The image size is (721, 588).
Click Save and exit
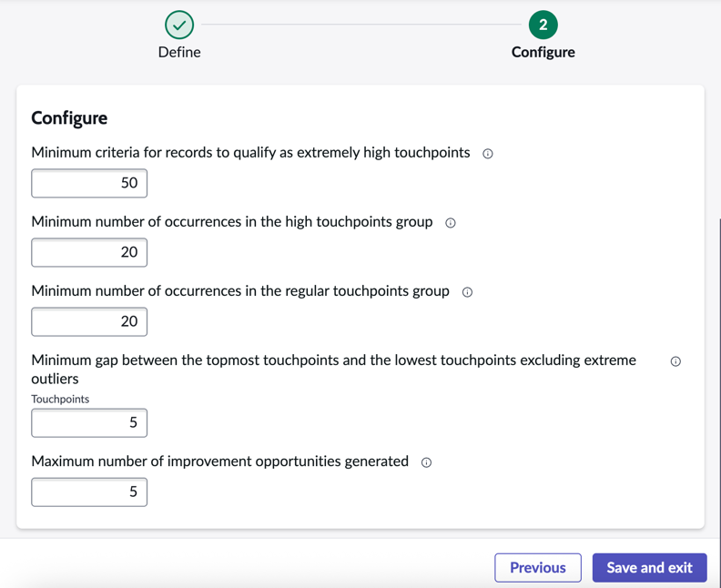click(649, 567)
